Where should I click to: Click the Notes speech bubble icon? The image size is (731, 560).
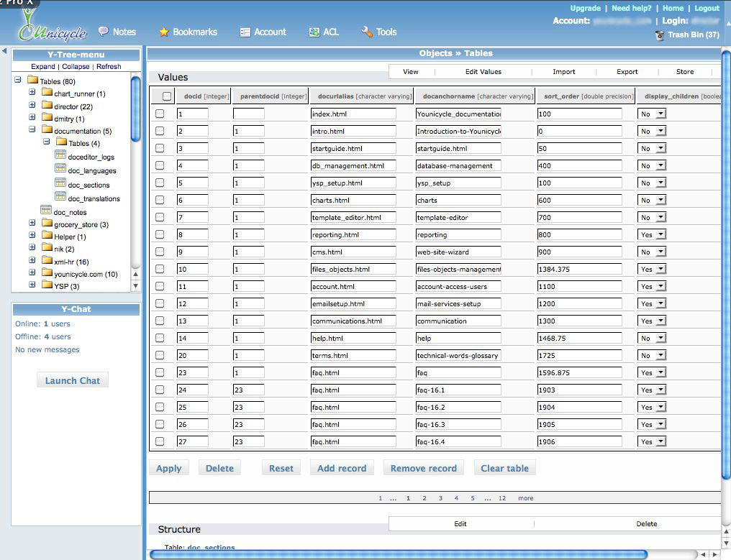click(104, 32)
